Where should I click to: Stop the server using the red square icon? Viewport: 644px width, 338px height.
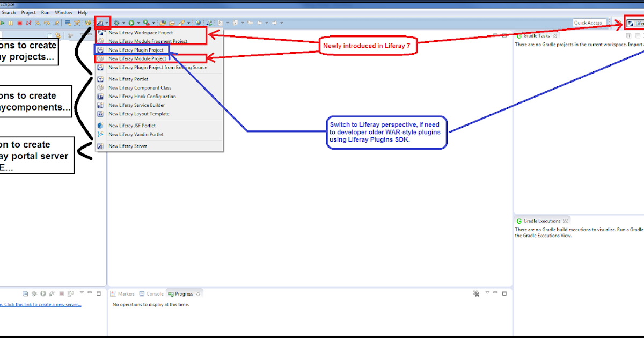(x=62, y=293)
